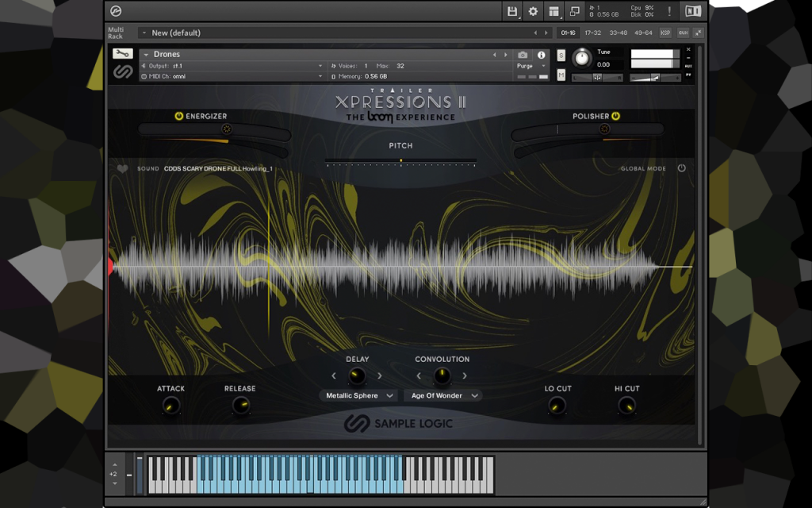812x508 pixels.
Task: Toggle the AUX sends view button
Action: click(683, 33)
